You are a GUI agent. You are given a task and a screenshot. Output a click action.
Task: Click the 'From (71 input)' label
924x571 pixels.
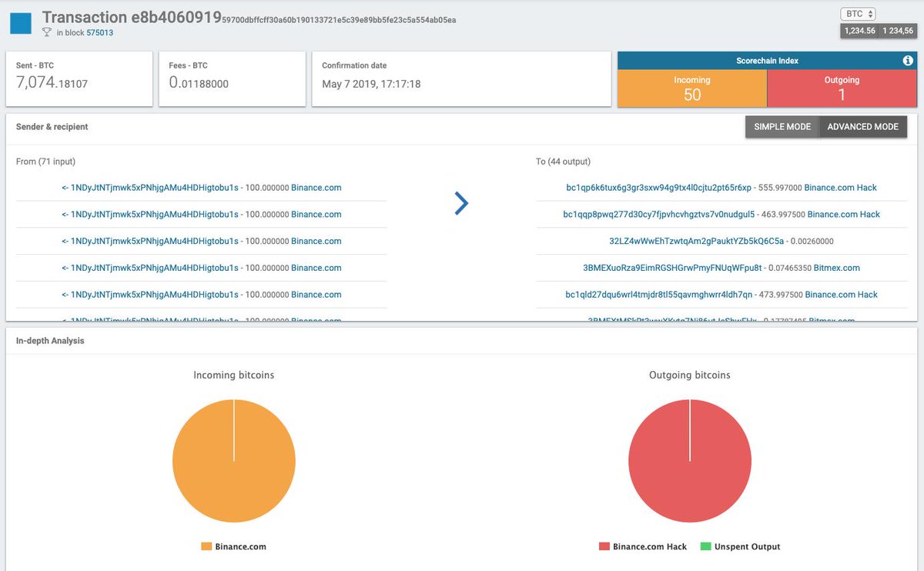pyautogui.click(x=45, y=162)
